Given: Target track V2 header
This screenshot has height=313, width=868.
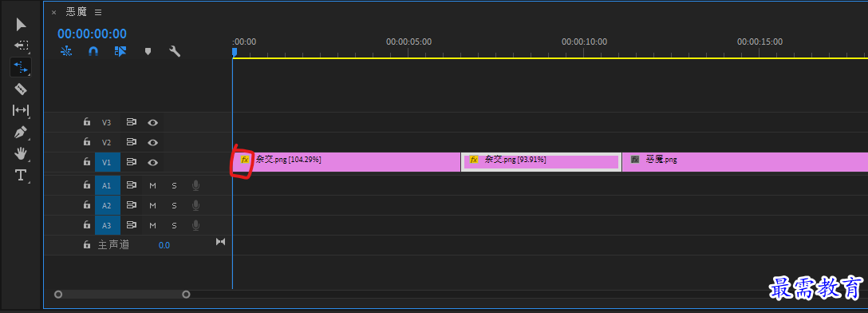Looking at the screenshot, I should click(x=107, y=142).
